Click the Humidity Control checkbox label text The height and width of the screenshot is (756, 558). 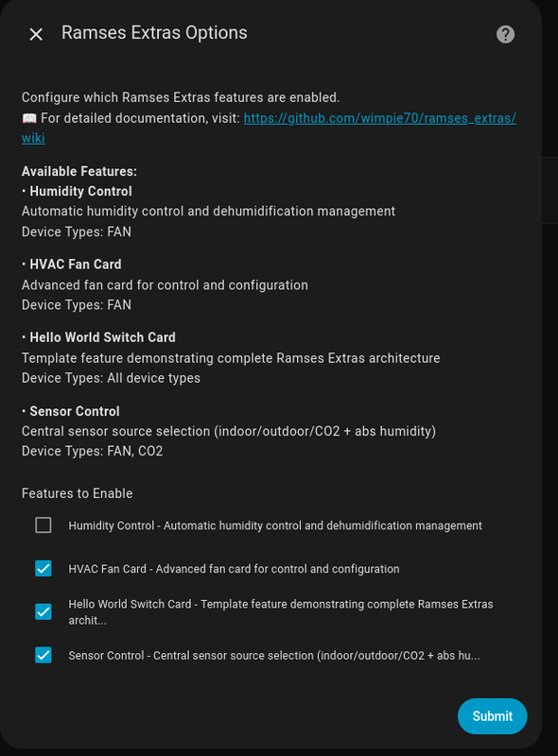click(274, 525)
